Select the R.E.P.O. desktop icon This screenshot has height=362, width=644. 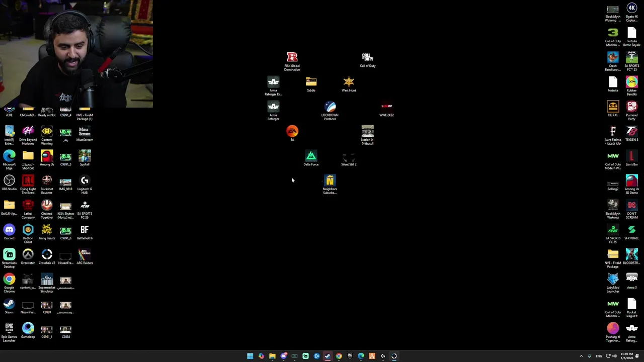coord(613,109)
